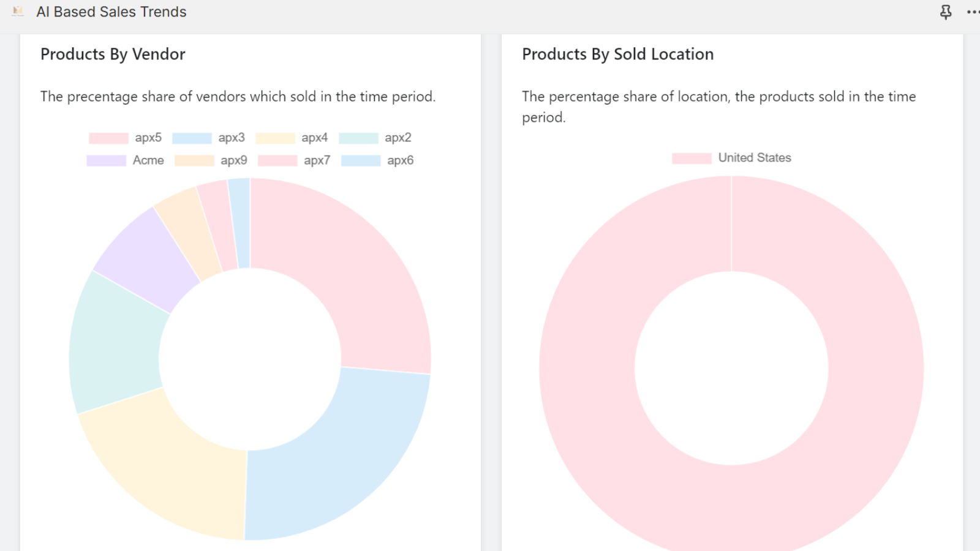980x551 pixels.
Task: Toggle the United States legend entry
Action: (754, 158)
